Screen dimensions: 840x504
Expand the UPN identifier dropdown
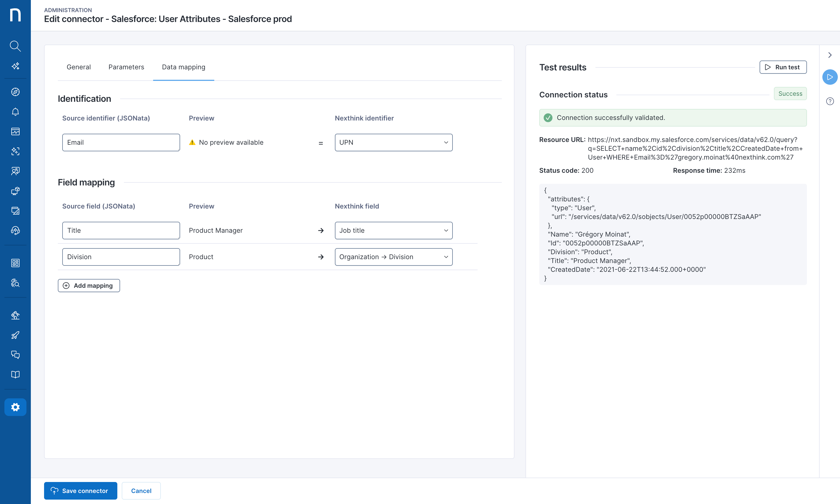coord(393,142)
